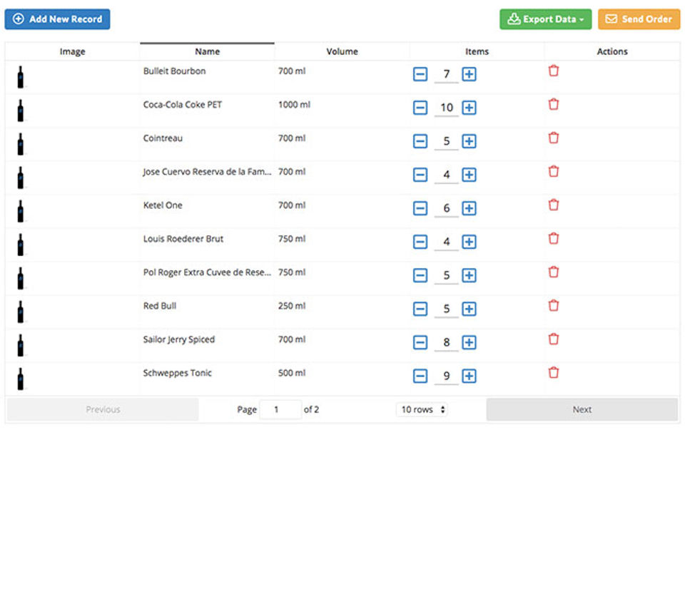The image size is (685, 616).
Task: Click the Schweppes Tonic bottle image
Action: click(21, 379)
